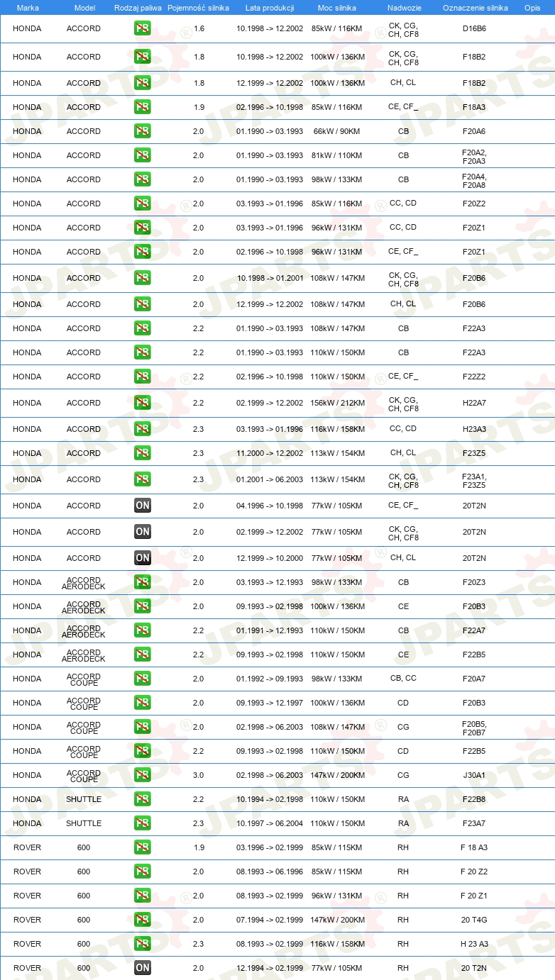
Task: Click the "RA" body code in the F22B8 row
Action: [x=403, y=799]
